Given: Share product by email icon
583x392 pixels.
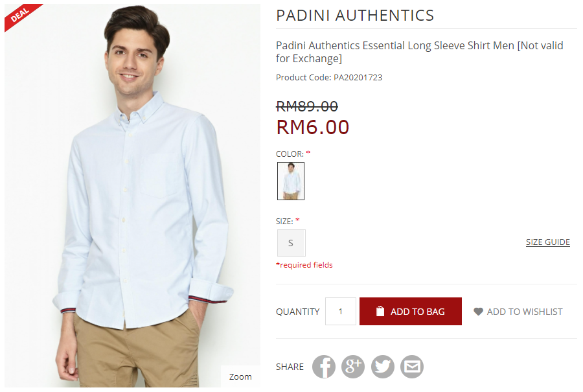Looking at the screenshot, I should tap(412, 367).
